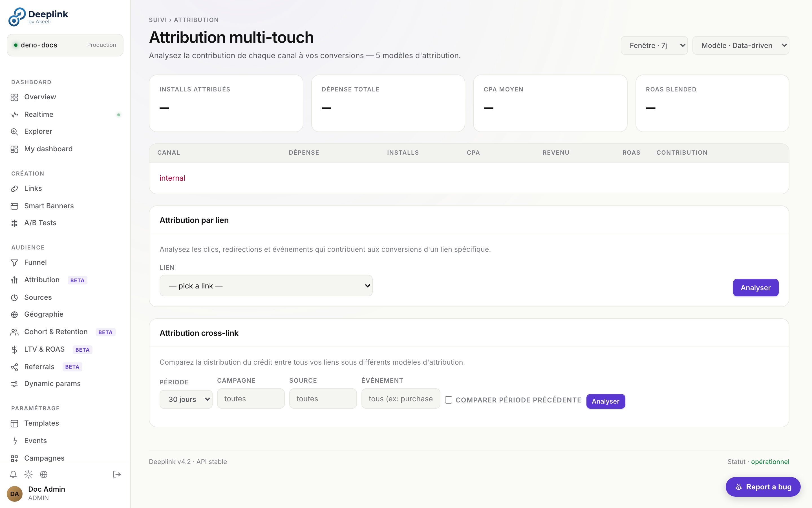812x508 pixels.
Task: Click the Funnel filter icon
Action: click(x=14, y=263)
